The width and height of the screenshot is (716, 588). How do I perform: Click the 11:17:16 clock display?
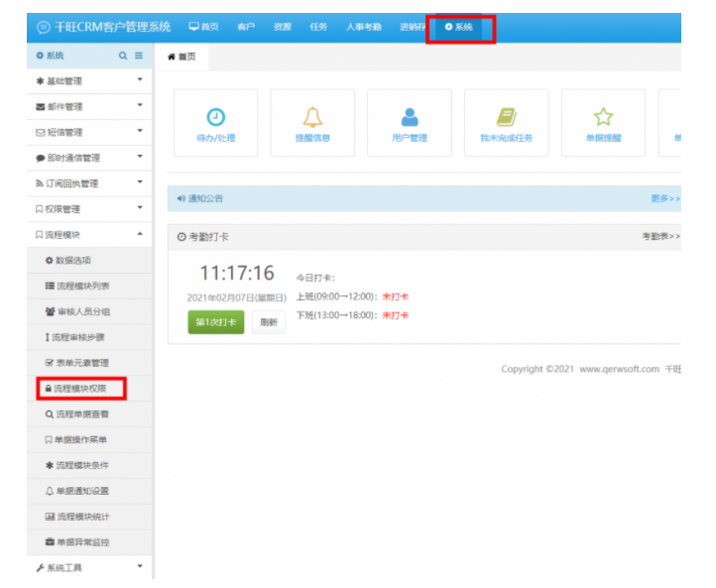pos(237,273)
